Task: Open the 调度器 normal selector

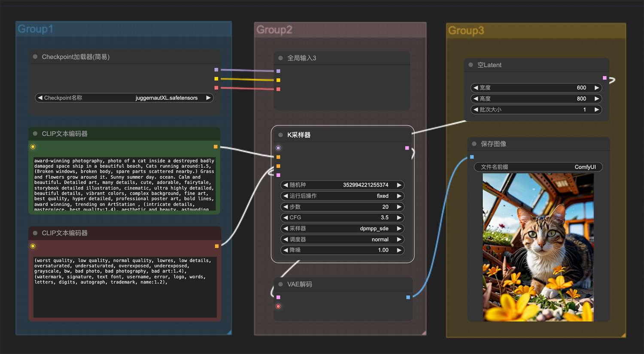Action: tap(342, 239)
